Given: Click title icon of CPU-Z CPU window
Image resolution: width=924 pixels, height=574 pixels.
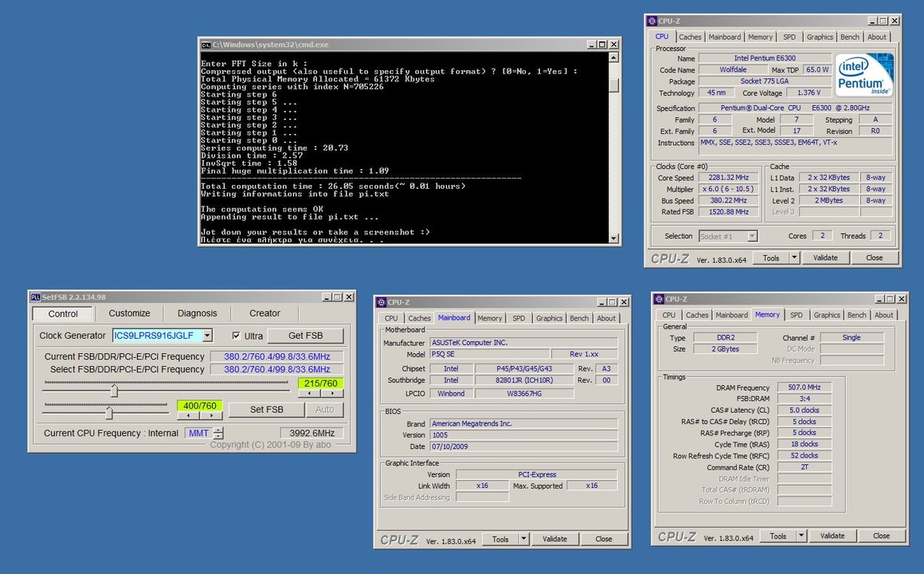Looking at the screenshot, I should click(x=652, y=21).
